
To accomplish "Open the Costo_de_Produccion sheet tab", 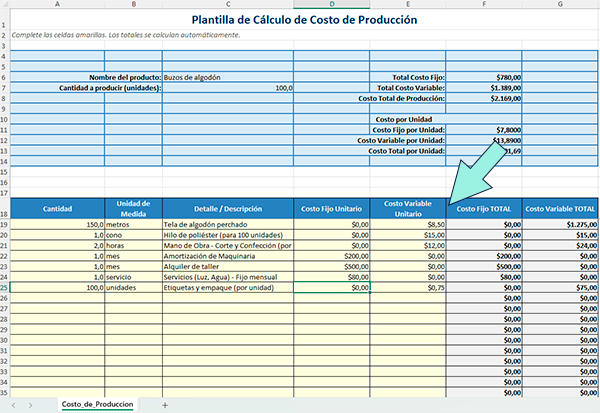I will [x=99, y=404].
